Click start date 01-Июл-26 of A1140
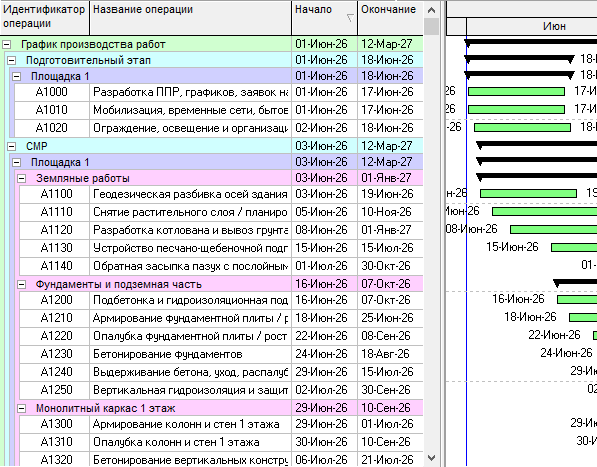The height and width of the screenshot is (467, 597). [x=321, y=266]
